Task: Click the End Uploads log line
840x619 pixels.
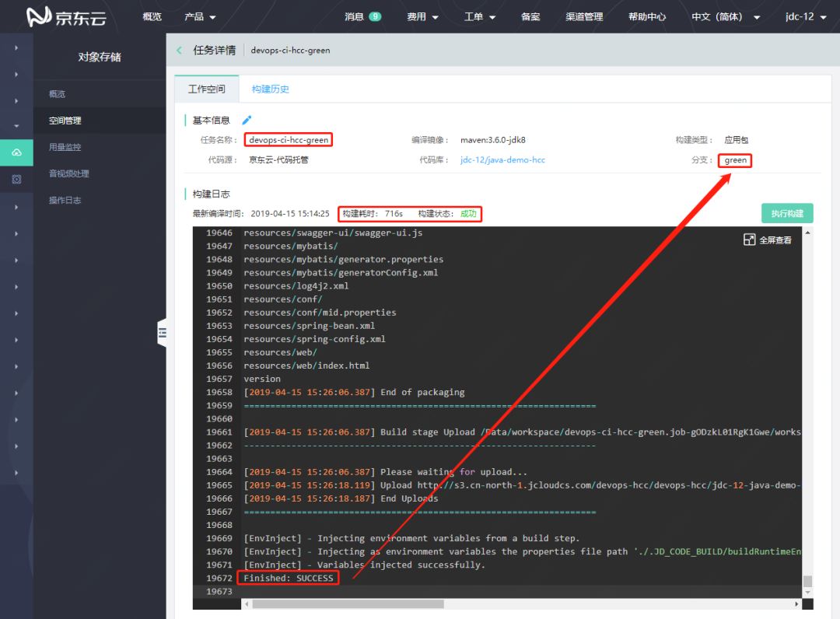Action: [x=341, y=498]
